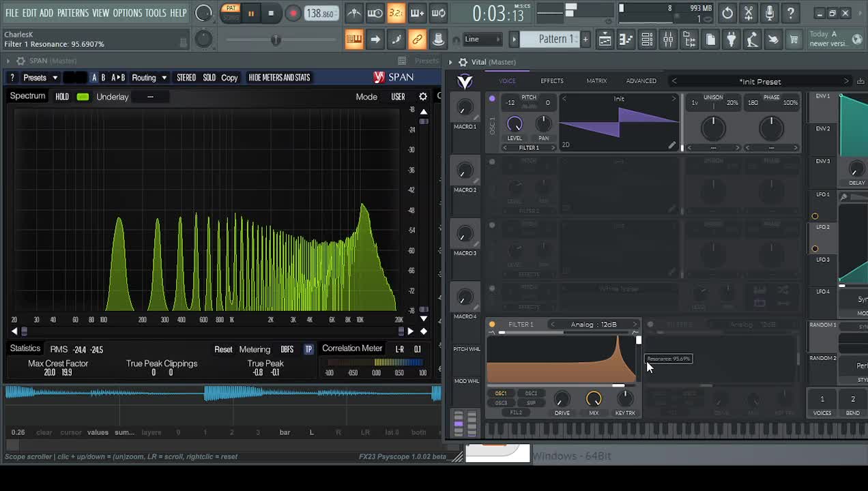Image resolution: width=868 pixels, height=491 pixels.
Task: Open the shopping cart content library icon
Action: pyautogui.click(x=794, y=40)
